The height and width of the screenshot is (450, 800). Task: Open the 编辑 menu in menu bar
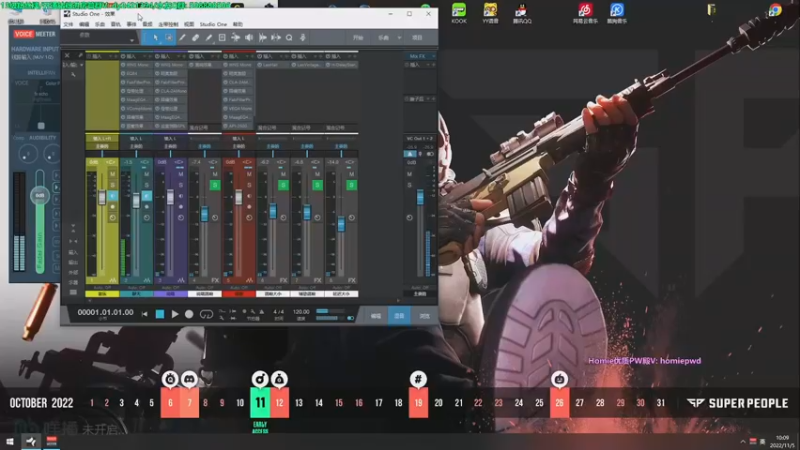tap(84, 24)
